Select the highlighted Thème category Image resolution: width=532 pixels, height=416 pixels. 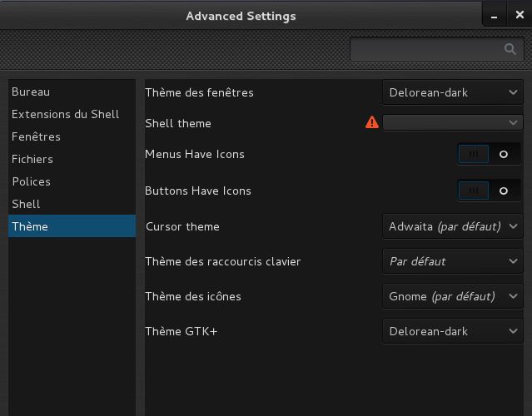tap(72, 225)
